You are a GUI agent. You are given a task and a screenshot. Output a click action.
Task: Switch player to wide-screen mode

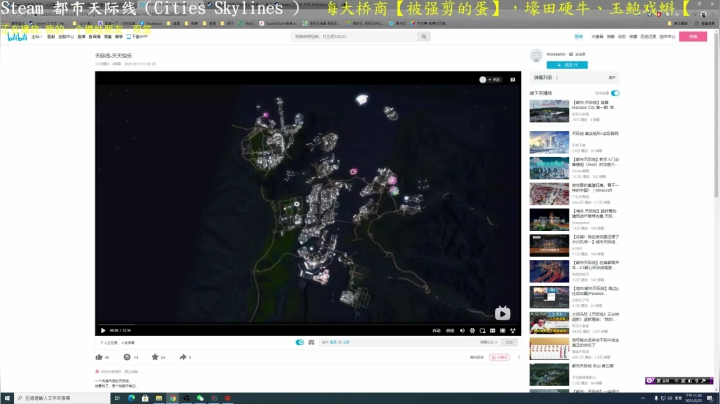(492, 330)
